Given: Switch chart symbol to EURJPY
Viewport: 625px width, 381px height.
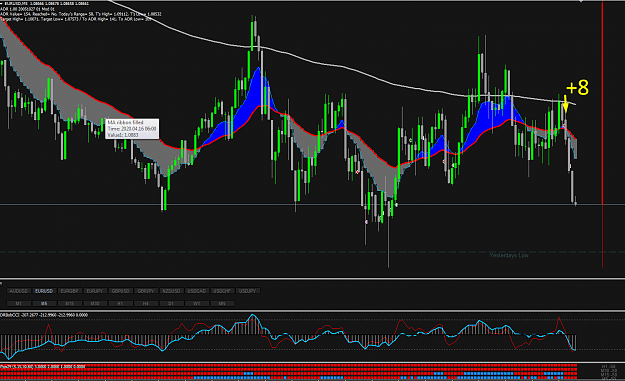Looking at the screenshot, I should coord(94,291).
